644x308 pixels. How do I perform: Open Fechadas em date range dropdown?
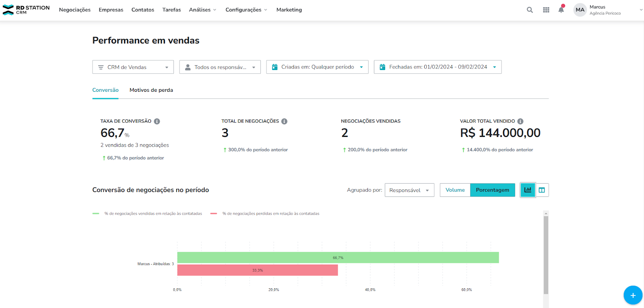[x=438, y=67]
